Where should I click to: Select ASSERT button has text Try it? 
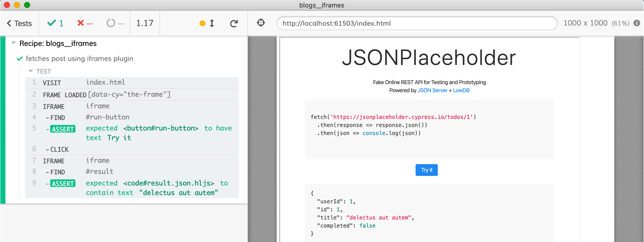pyautogui.click(x=132, y=133)
